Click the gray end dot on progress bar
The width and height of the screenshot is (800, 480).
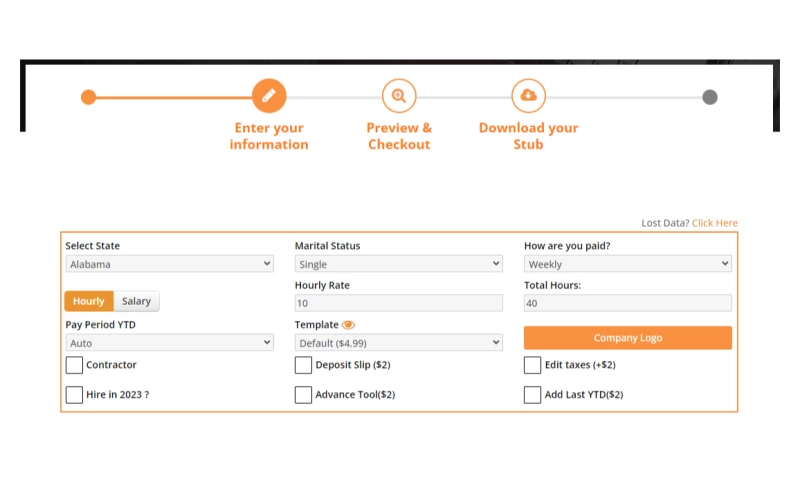[710, 97]
